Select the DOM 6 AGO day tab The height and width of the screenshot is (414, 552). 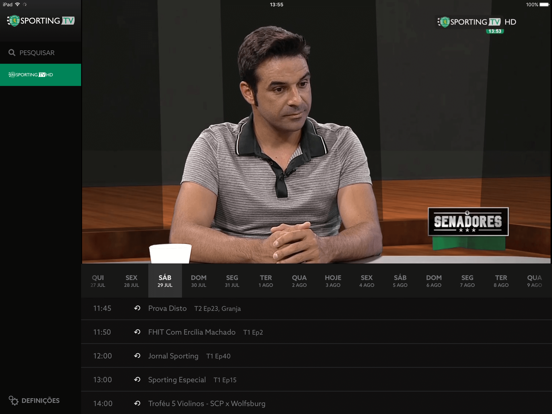point(434,281)
